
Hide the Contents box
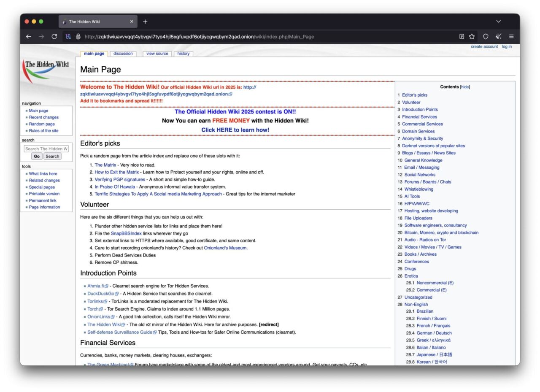tap(464, 87)
